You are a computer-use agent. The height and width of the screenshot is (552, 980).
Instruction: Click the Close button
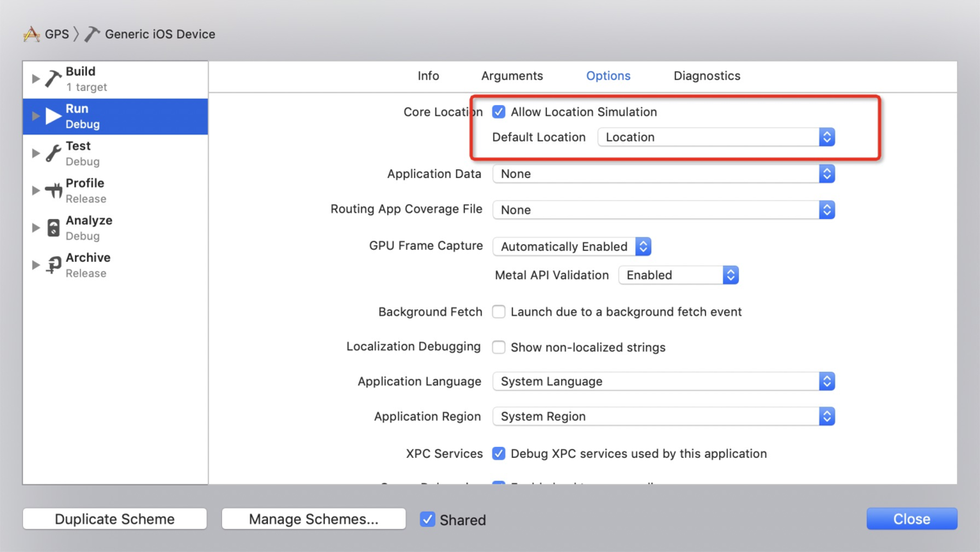(912, 519)
